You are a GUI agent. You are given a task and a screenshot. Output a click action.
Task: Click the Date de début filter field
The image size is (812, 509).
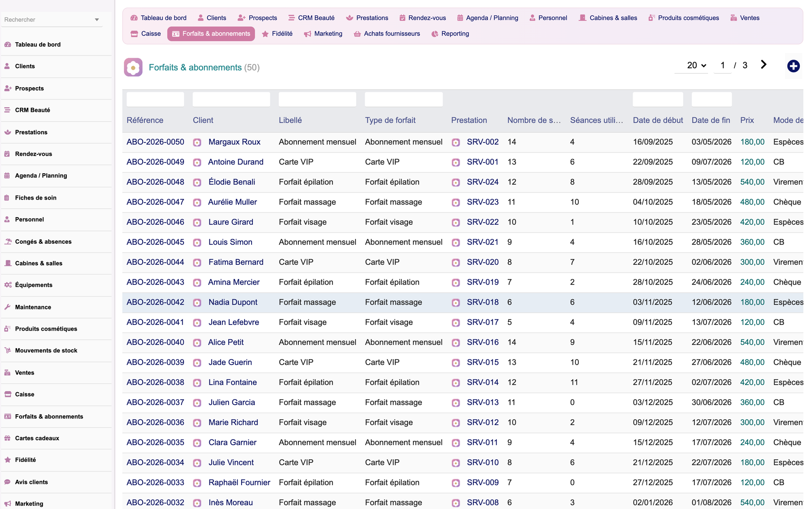click(x=658, y=99)
